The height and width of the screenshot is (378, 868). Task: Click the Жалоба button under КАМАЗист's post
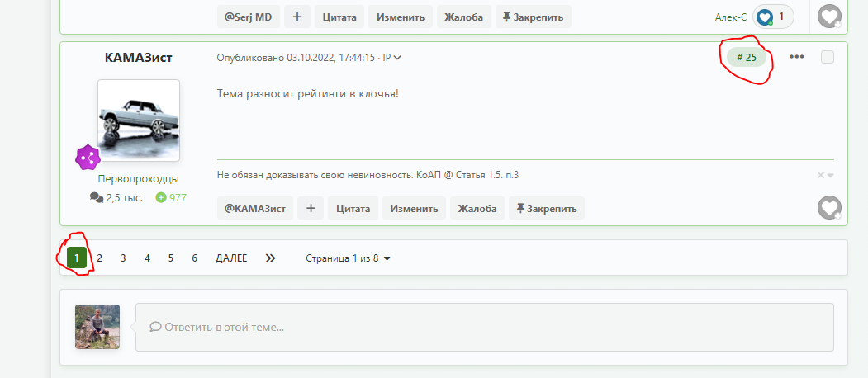pyautogui.click(x=477, y=208)
